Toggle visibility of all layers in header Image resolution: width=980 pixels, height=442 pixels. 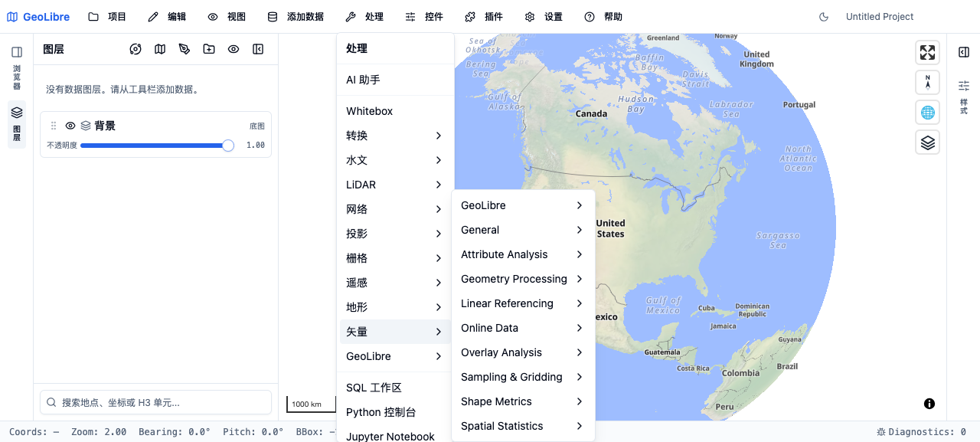[x=234, y=49]
